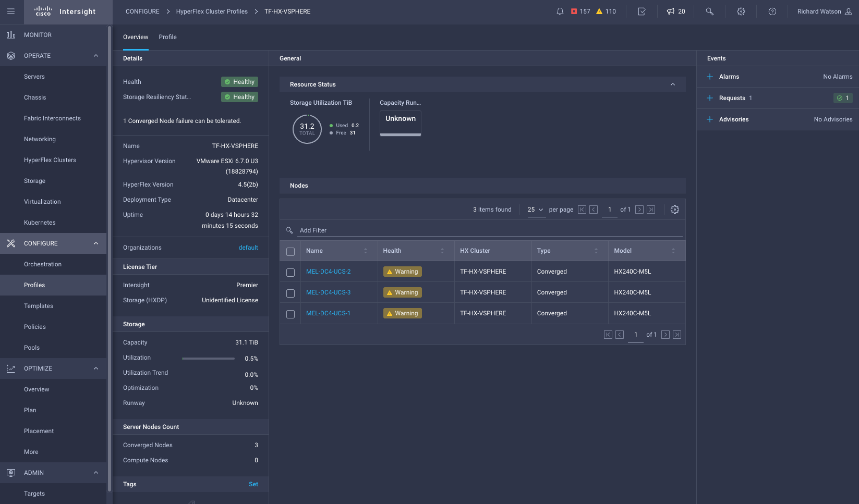Collapse the Configure sidebar section
Image resolution: width=859 pixels, height=504 pixels.
tap(96, 243)
